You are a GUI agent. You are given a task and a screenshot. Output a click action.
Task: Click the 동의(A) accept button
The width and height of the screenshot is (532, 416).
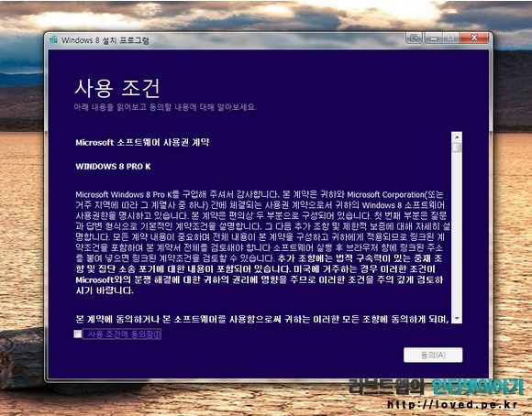pyautogui.click(x=433, y=355)
